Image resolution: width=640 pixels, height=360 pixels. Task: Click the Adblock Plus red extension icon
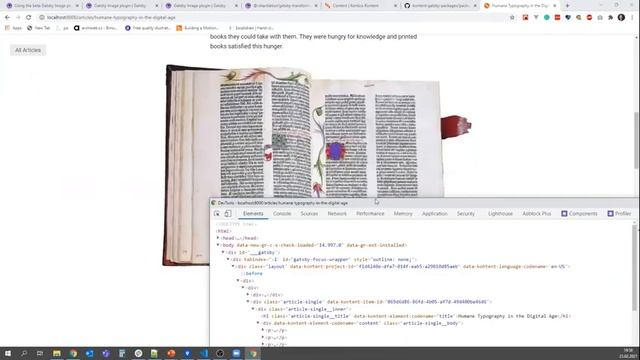pos(589,18)
